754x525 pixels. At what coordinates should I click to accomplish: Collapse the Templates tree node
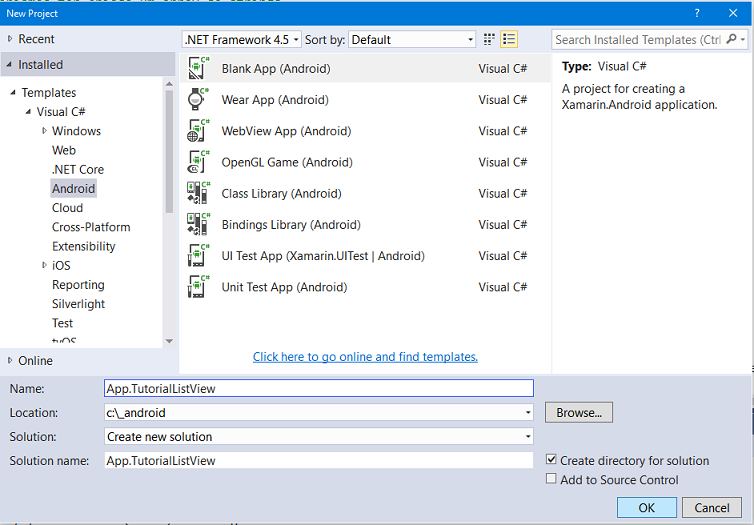coord(13,92)
